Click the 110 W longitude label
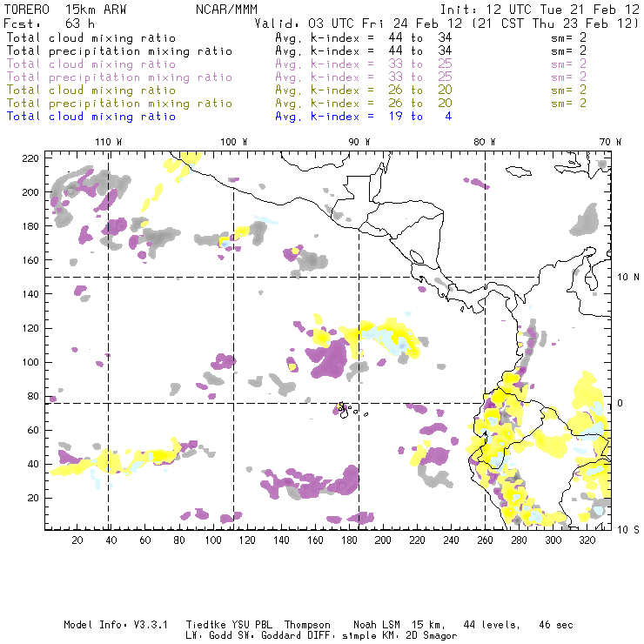Image resolution: width=644 pixels, height=644 pixels. tap(109, 142)
